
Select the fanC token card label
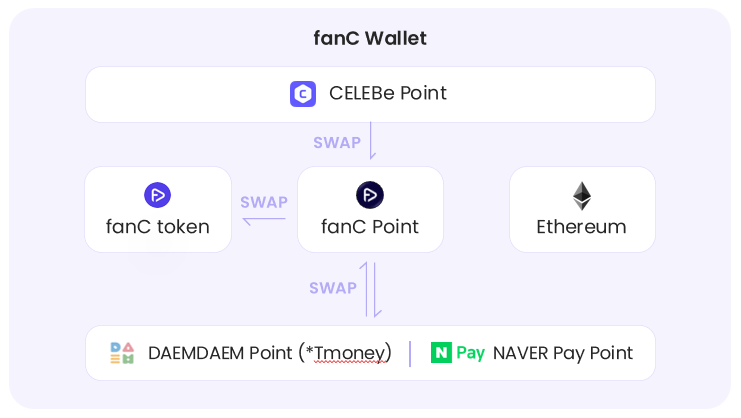158,227
